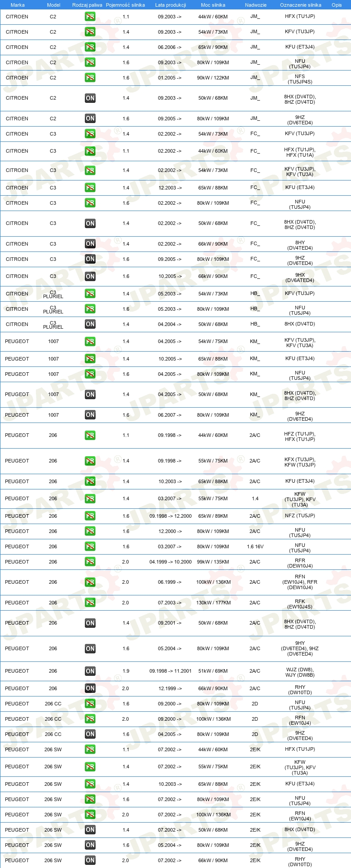Screen dimensions: 351x868
Task: Click the Nadwozie column header
Action: click(x=256, y=5)
